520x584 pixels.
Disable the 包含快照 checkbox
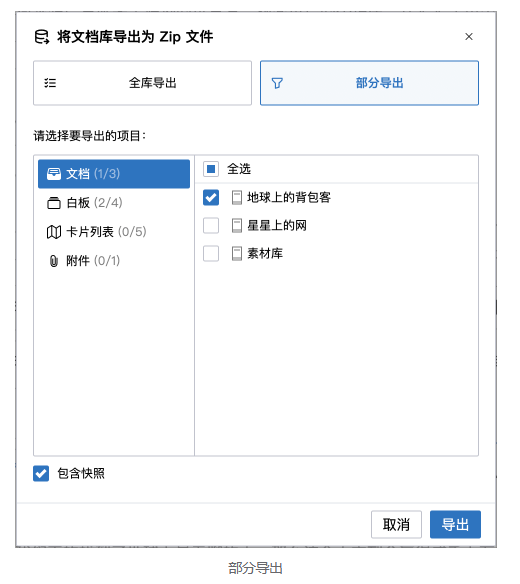tap(41, 474)
